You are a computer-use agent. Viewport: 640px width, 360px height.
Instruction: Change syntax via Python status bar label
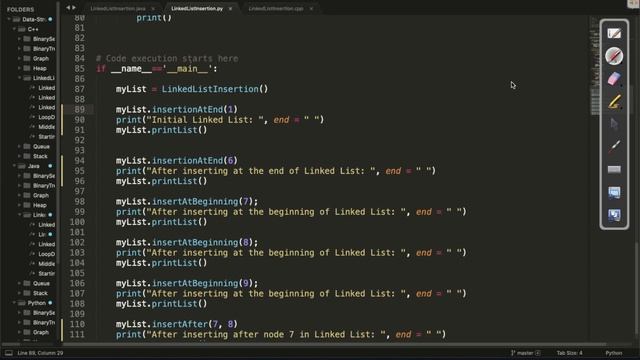(613, 353)
